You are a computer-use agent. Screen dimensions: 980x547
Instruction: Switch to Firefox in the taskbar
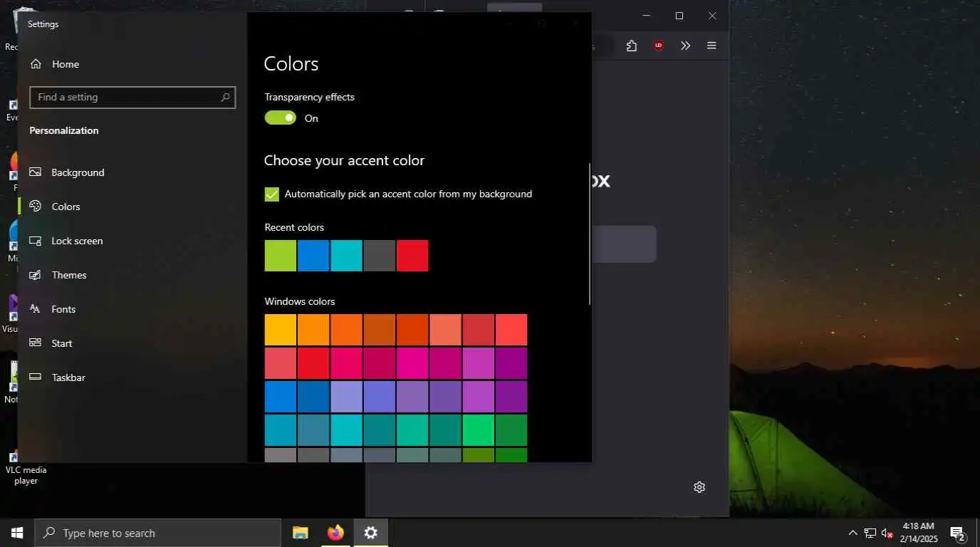pos(335,533)
